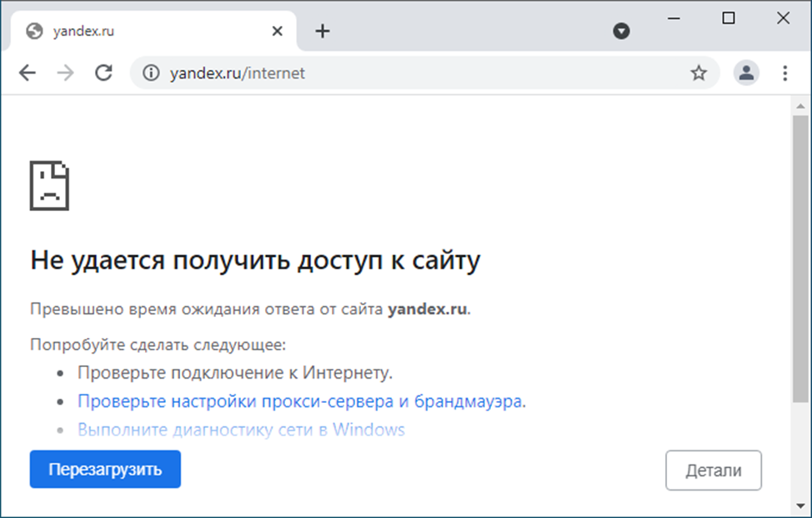The height and width of the screenshot is (518, 812).
Task: Click text Попробуйте сделать следующее
Action: [158, 344]
